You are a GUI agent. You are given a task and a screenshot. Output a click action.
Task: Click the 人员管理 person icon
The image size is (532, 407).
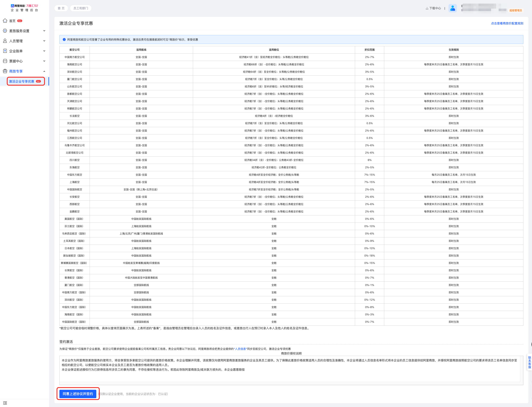[5, 41]
